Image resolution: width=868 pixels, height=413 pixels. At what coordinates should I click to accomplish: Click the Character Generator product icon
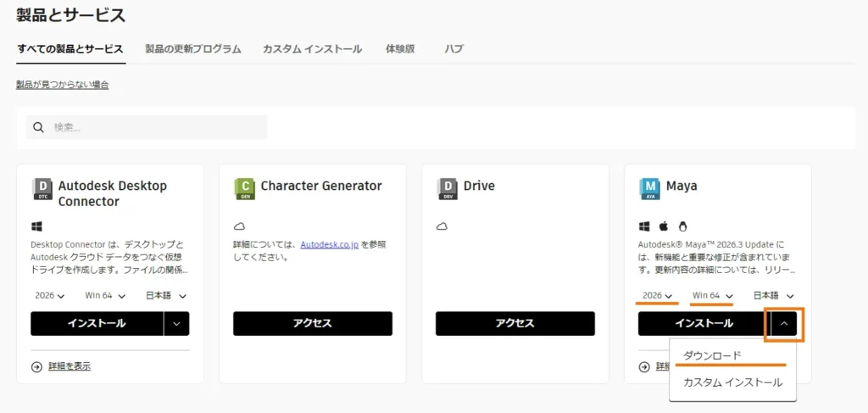[x=244, y=188]
